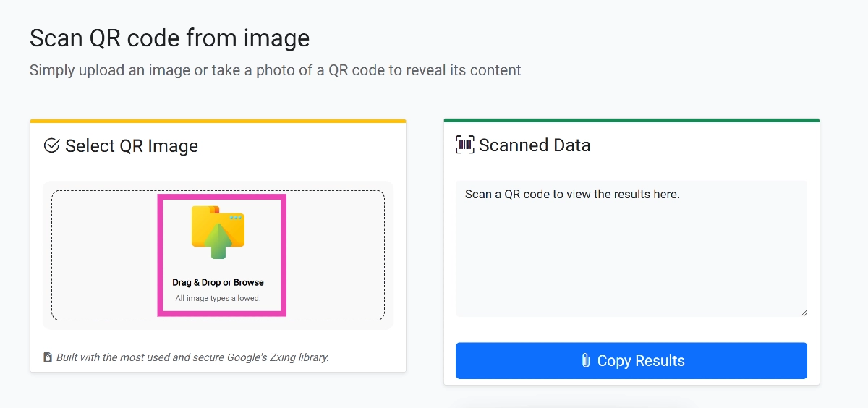Focus the Scanned Data results text area

click(631, 249)
